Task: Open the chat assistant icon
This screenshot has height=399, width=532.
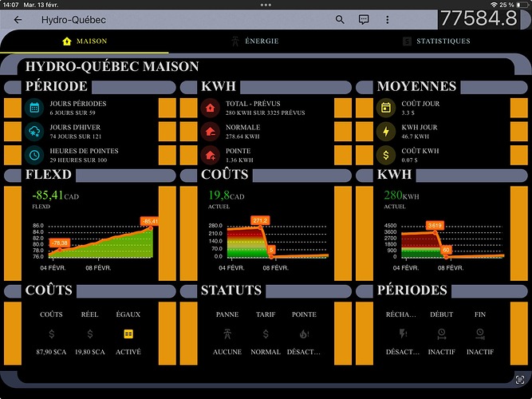Action: [364, 20]
